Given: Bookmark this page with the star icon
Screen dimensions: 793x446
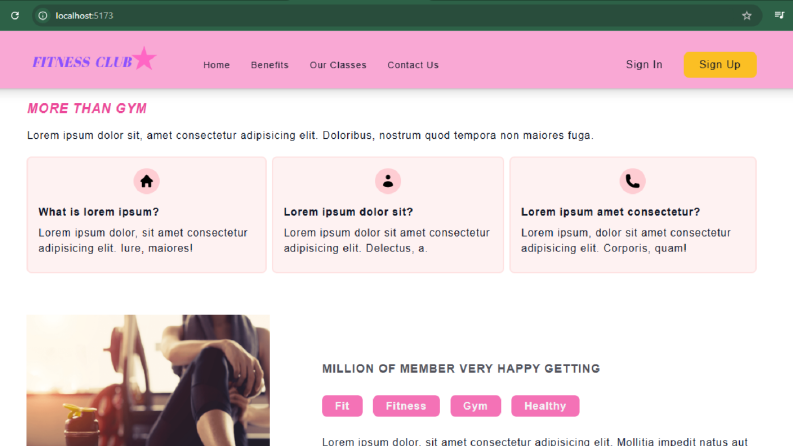Looking at the screenshot, I should click(746, 16).
